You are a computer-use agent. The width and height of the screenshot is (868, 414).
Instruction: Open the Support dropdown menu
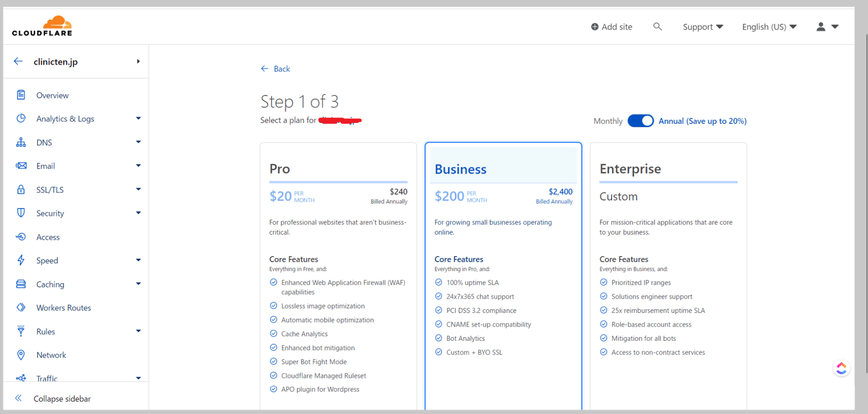703,27
